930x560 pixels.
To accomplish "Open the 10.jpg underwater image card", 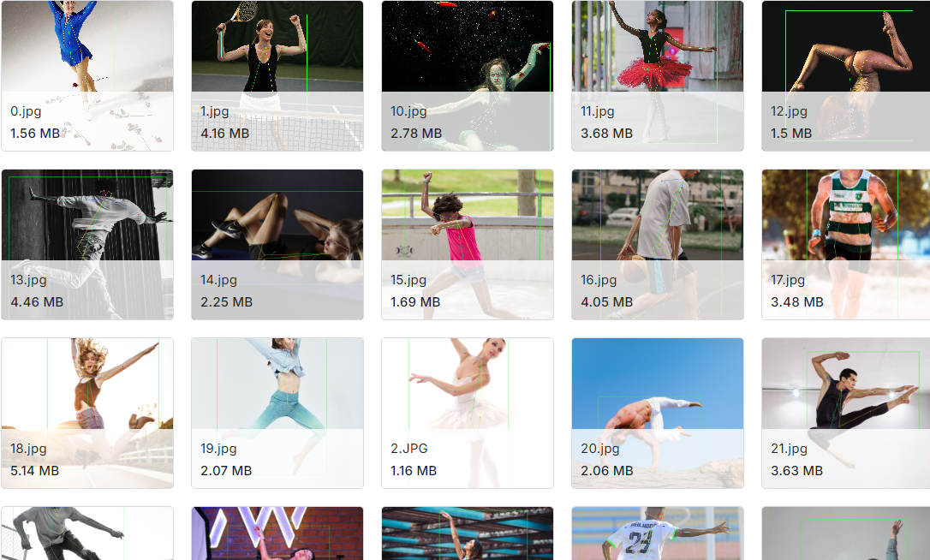I will [x=468, y=75].
